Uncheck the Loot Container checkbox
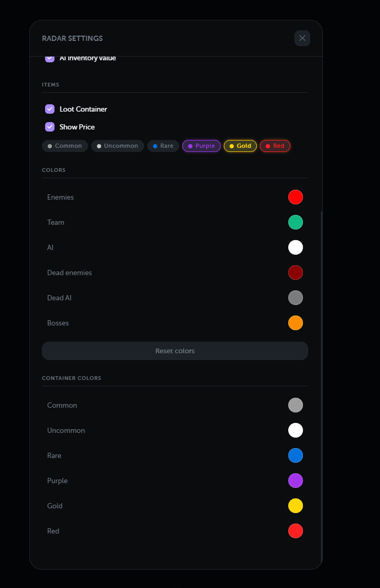This screenshot has height=588, width=380. pos(50,109)
